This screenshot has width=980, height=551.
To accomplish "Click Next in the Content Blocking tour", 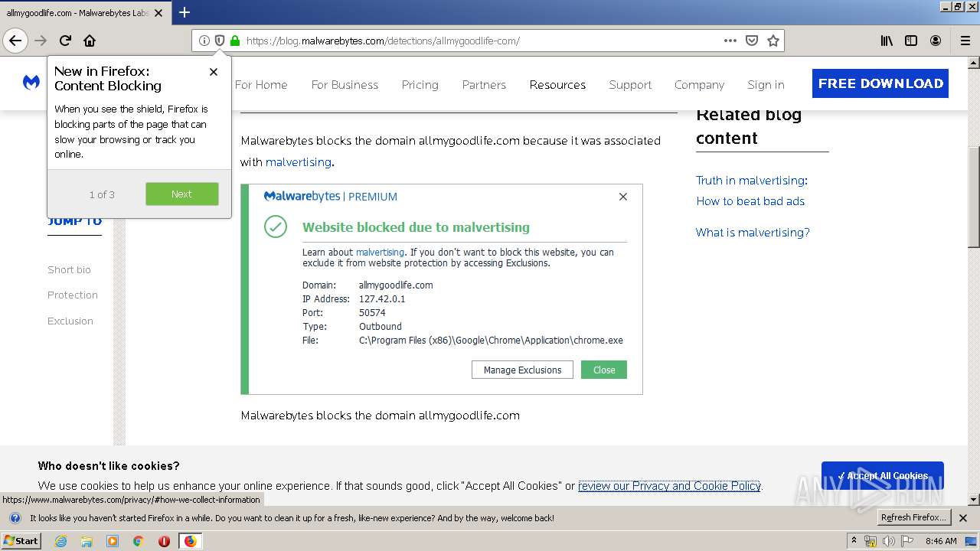I will [x=181, y=194].
